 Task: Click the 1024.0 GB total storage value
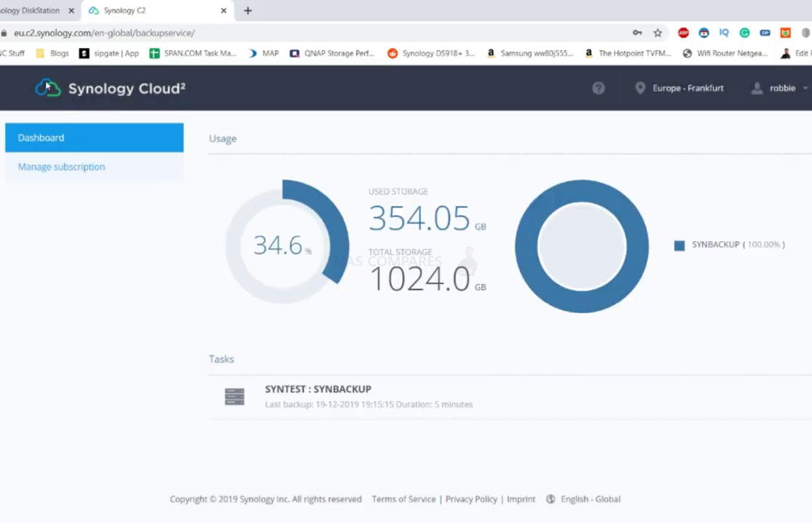[427, 280]
